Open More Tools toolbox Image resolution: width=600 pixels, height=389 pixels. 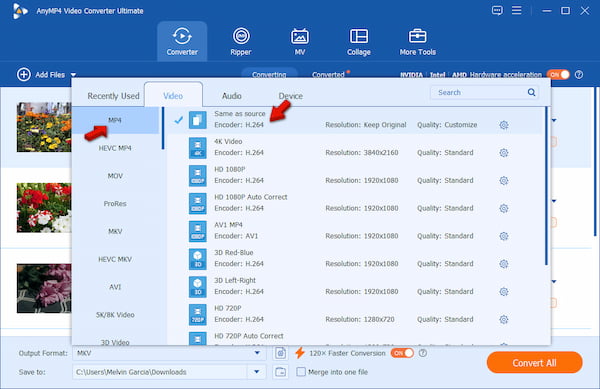pos(417,41)
